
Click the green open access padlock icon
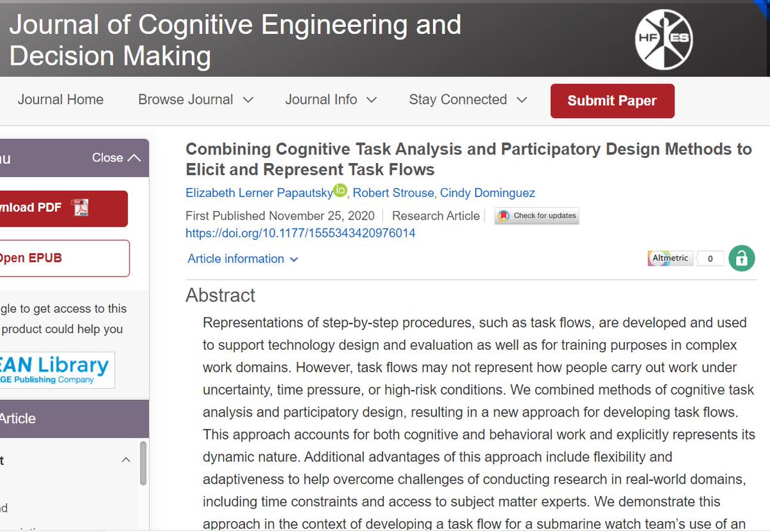[742, 258]
